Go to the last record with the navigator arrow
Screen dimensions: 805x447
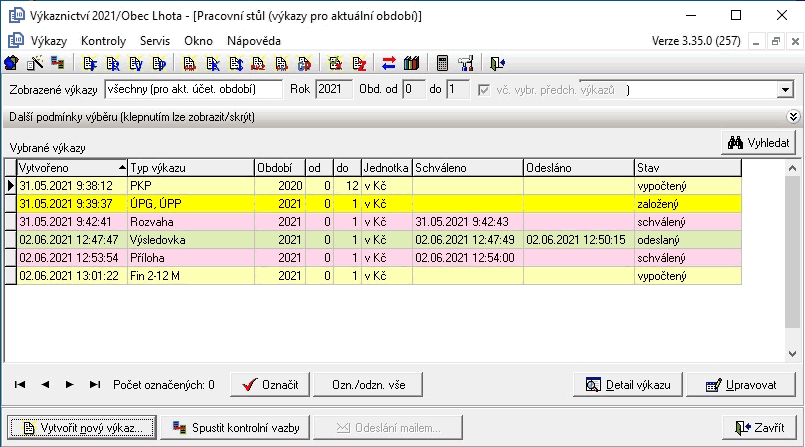[95, 384]
